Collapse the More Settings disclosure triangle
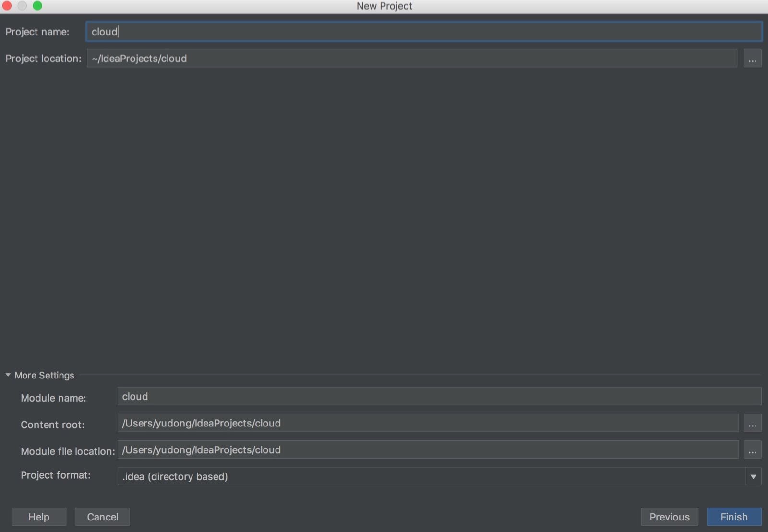 pyautogui.click(x=8, y=375)
